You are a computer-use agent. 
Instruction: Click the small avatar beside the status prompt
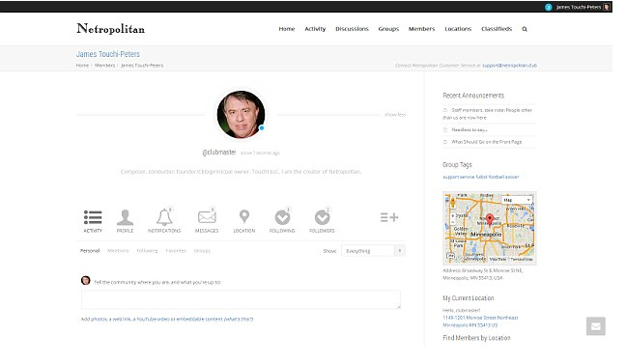(85, 281)
